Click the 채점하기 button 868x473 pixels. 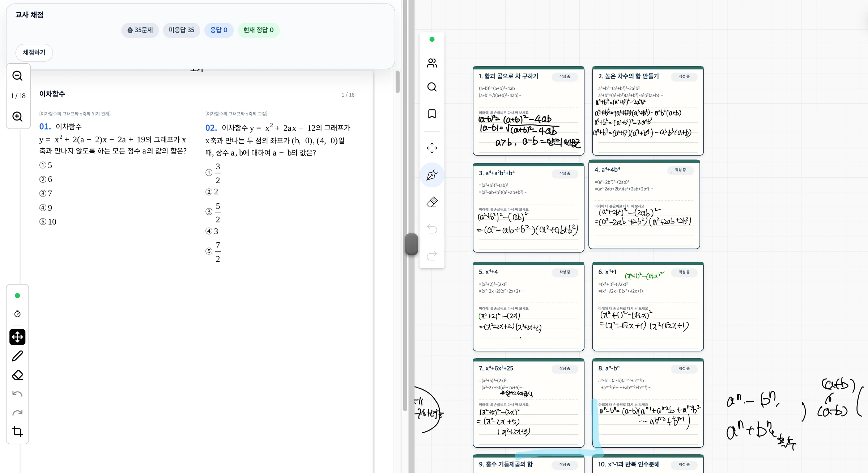(34, 53)
